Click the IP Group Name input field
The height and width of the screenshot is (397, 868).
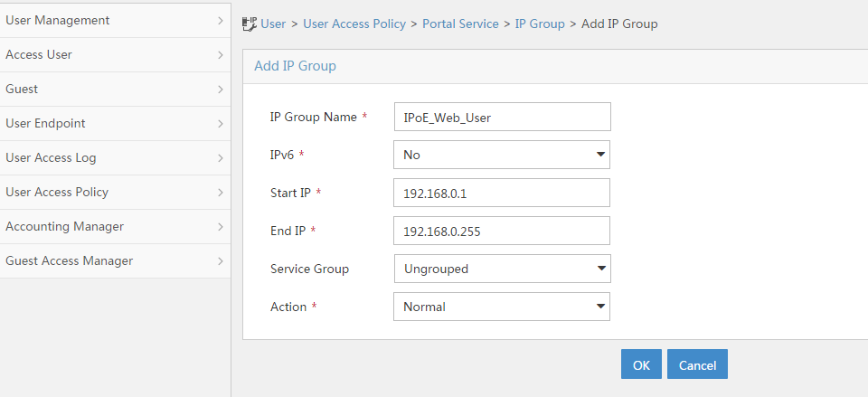click(x=502, y=117)
